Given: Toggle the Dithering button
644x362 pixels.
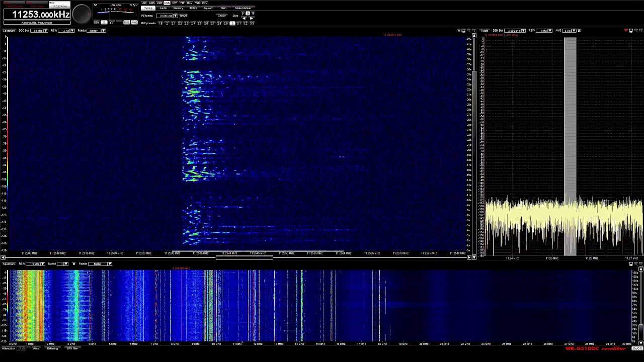Looking at the screenshot, I should tap(52, 348).
